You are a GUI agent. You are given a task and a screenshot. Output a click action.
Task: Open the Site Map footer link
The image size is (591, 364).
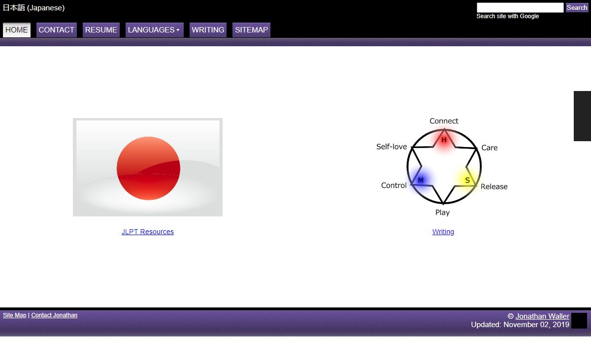coord(15,315)
